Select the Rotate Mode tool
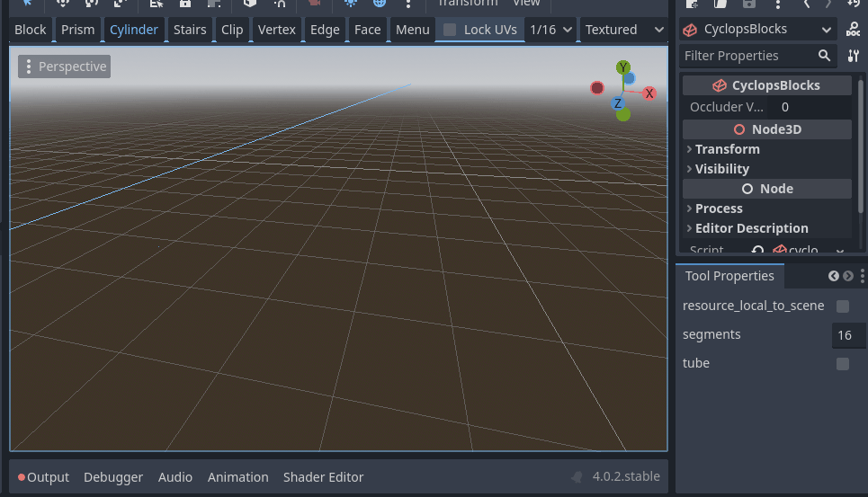Viewport: 868px width, 497px height. pos(92,4)
